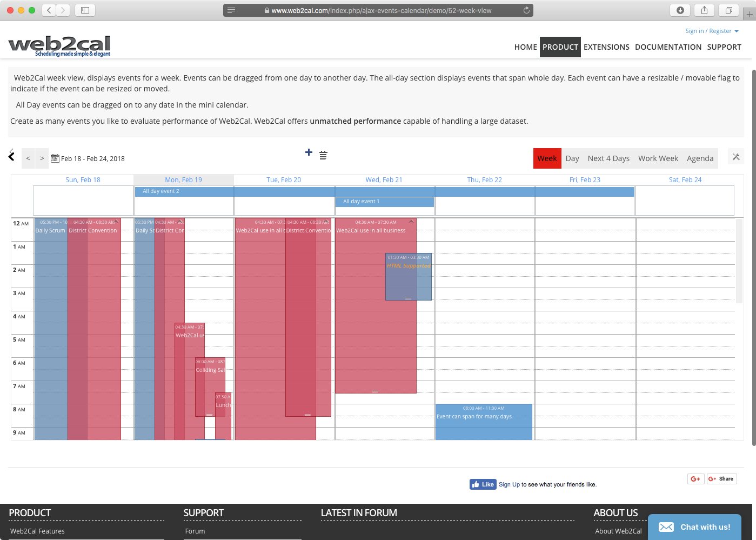Open Web2Cal Features footer link

coord(37,531)
